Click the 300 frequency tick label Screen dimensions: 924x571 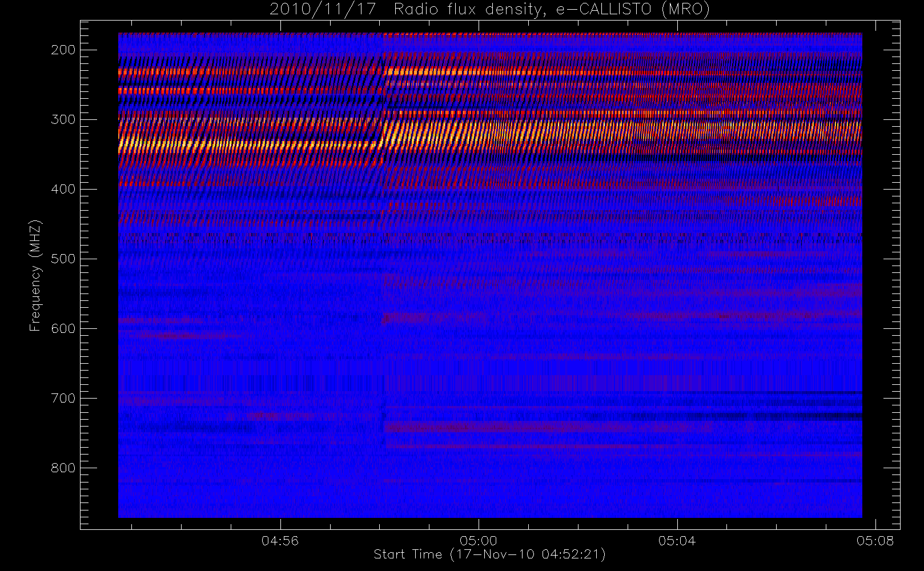pyautogui.click(x=63, y=119)
